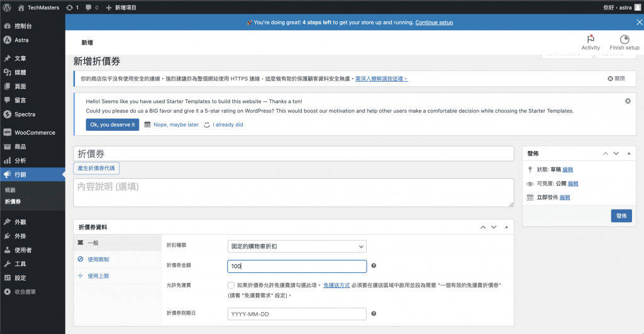Open the comments bubble showing 0
644x334 pixels.
[x=92, y=8]
